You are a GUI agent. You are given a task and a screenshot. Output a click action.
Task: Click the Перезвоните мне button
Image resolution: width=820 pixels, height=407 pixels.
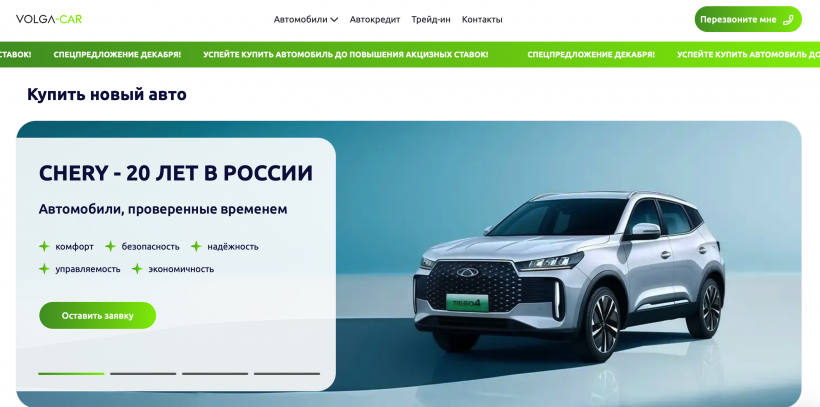(748, 19)
